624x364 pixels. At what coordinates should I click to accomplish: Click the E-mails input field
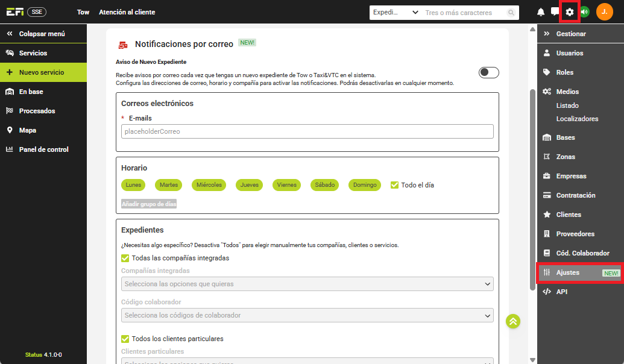tap(307, 131)
